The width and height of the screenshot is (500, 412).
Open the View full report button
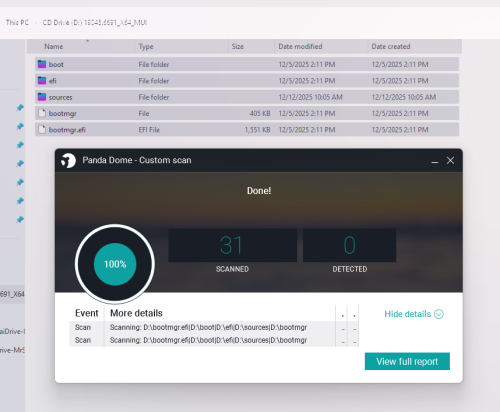(x=407, y=361)
